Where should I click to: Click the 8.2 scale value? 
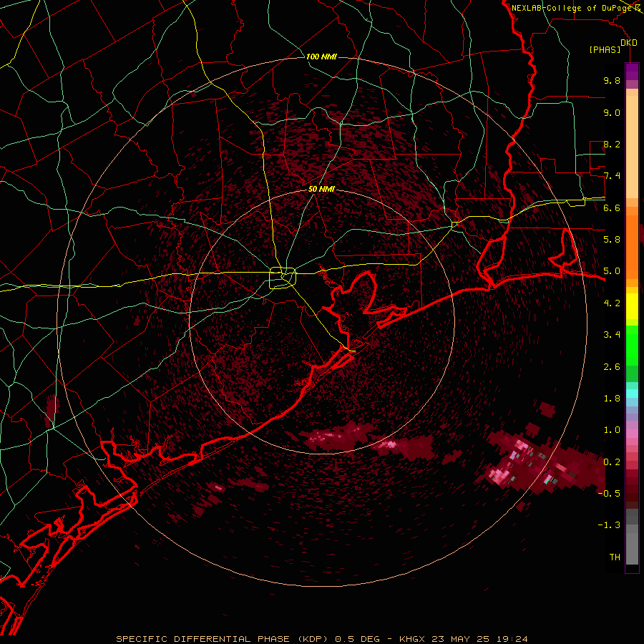pos(612,144)
